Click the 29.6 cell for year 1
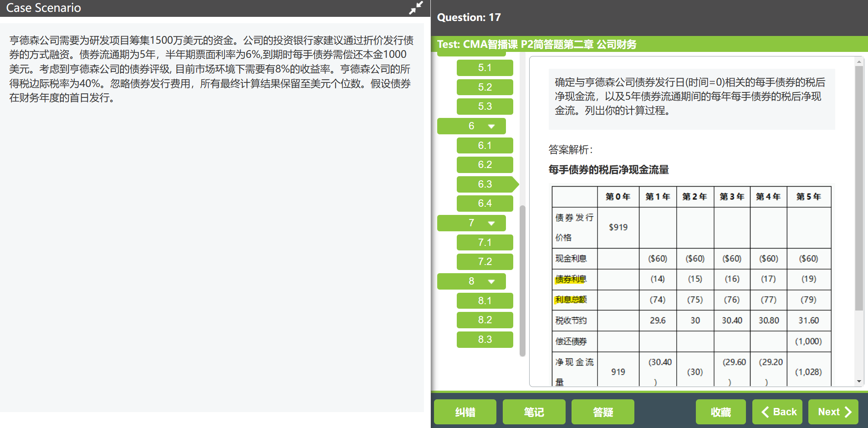This screenshot has height=428, width=868. pos(658,321)
